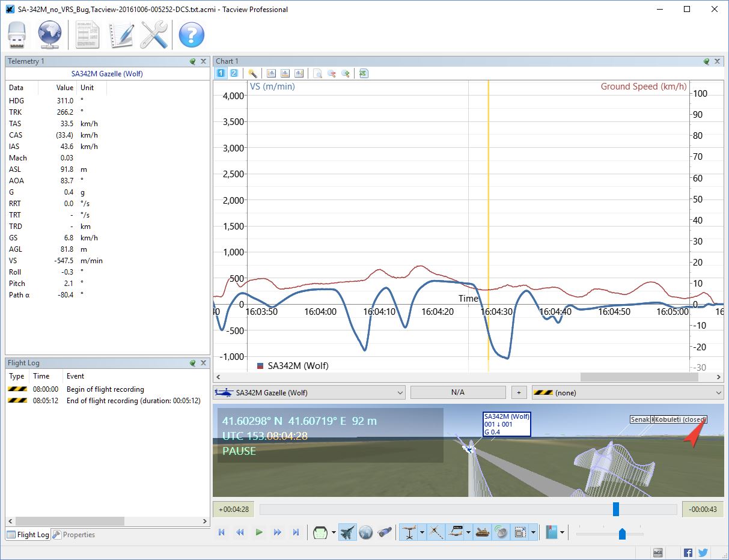This screenshot has width=729, height=560.
Task: Open cockpit view options dropdown arrow
Action: coord(334,532)
